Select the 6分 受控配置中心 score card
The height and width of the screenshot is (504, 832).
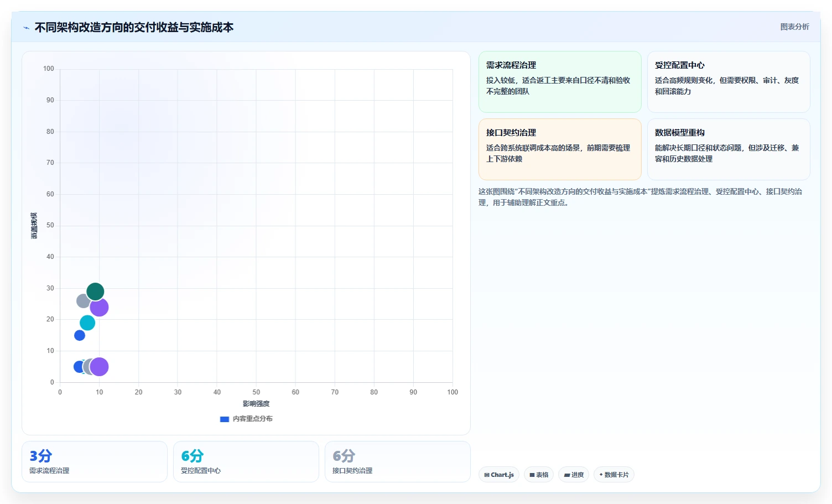246,461
